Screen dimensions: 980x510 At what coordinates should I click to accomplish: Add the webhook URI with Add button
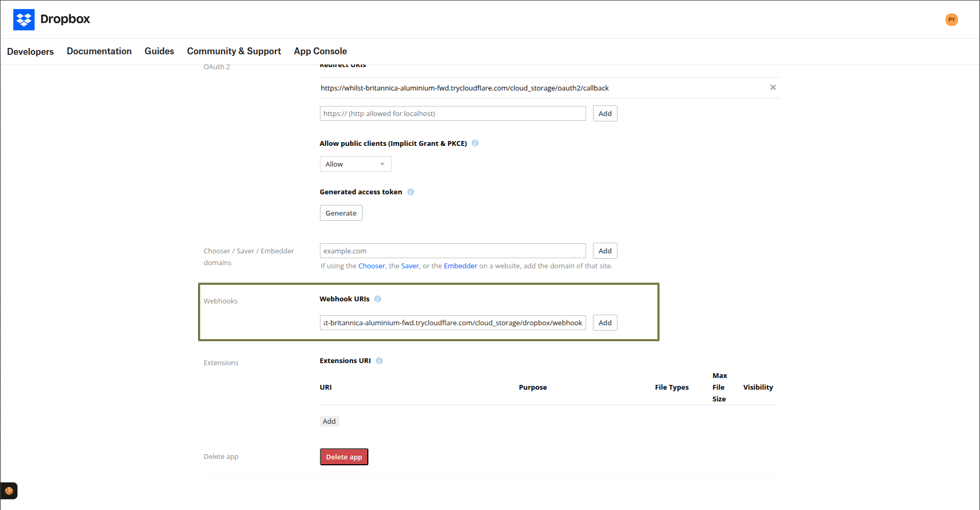[605, 323]
